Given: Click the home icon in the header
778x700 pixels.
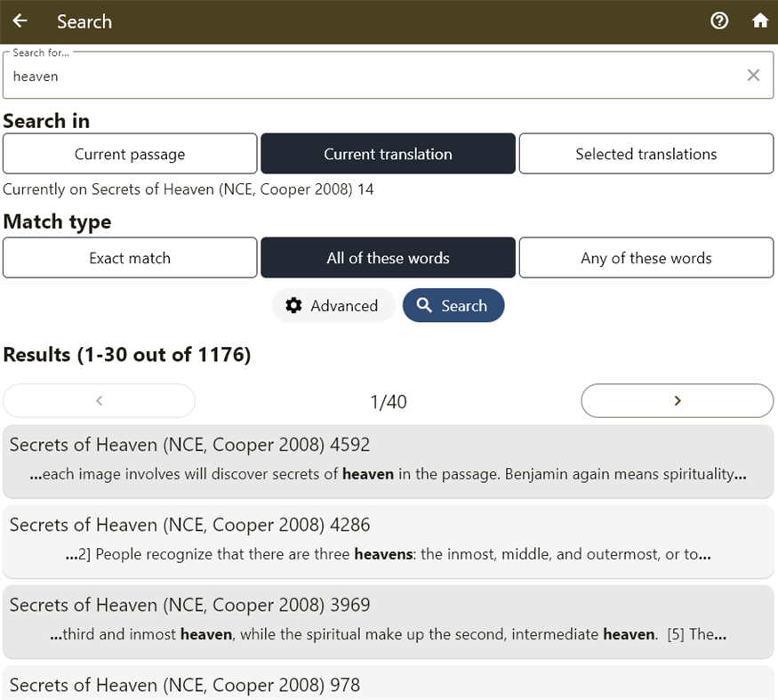Looking at the screenshot, I should [x=760, y=20].
